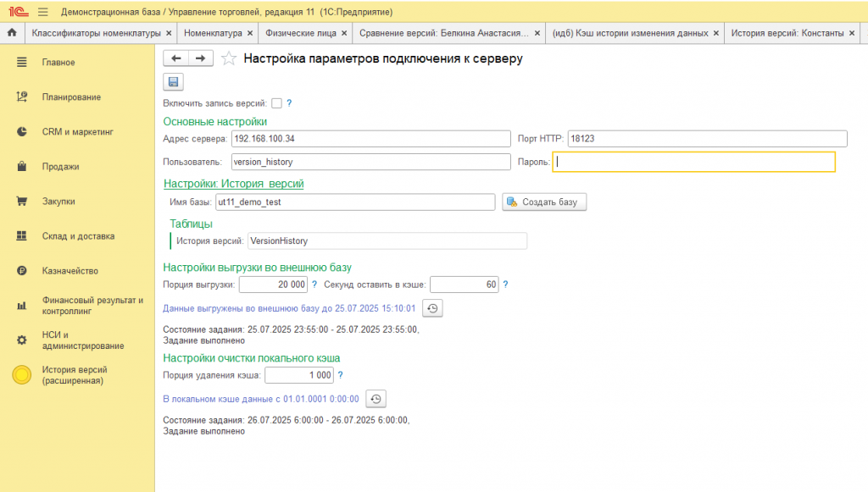The height and width of the screenshot is (492, 868).
Task: Click help question mark near 'Порция выгрузки'
Action: point(314,285)
